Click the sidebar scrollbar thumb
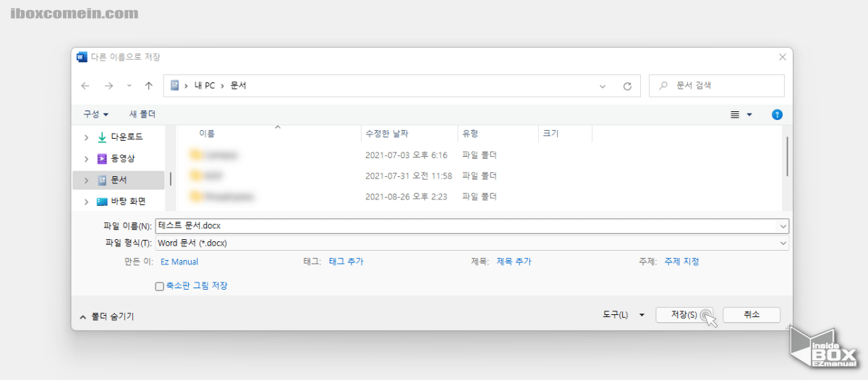 tap(171, 178)
